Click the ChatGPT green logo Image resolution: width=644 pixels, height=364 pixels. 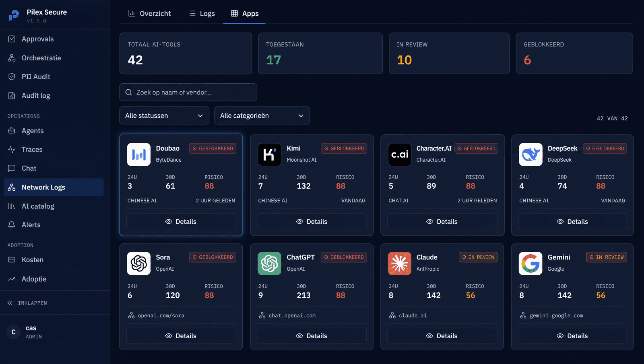pos(269,263)
